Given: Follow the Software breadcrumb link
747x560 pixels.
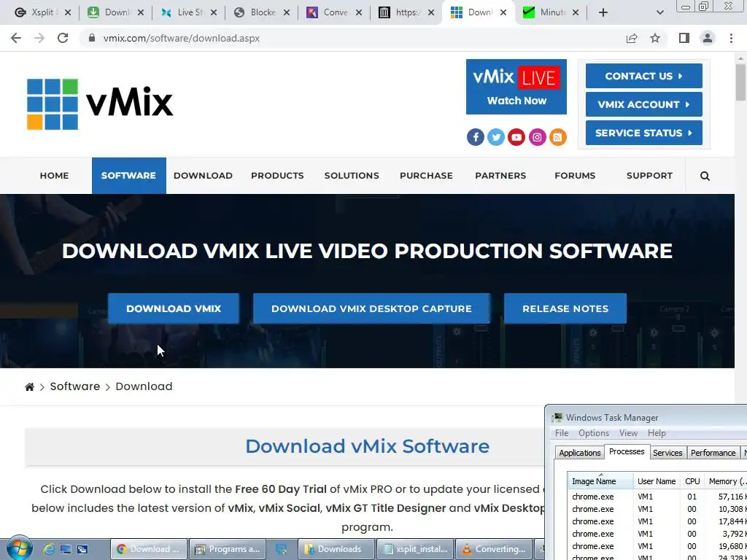Looking at the screenshot, I should point(75,386).
